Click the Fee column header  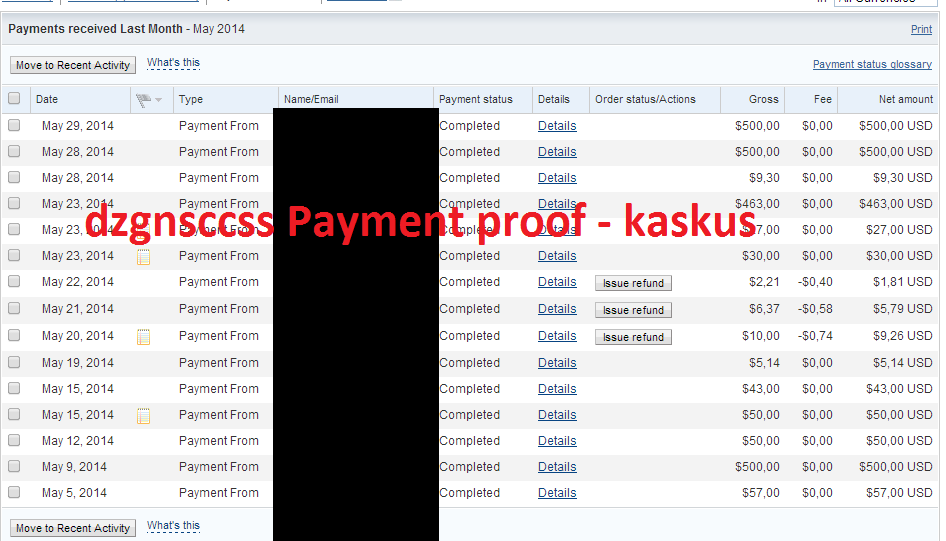pos(822,100)
